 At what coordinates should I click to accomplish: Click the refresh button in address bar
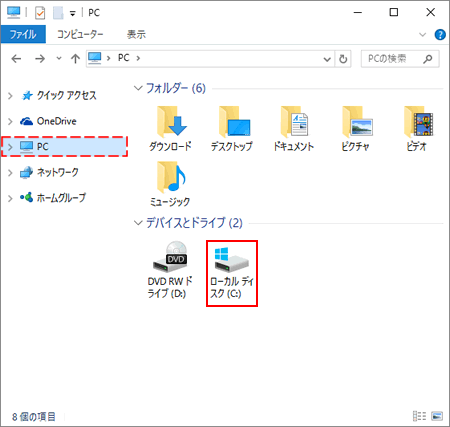pos(343,59)
